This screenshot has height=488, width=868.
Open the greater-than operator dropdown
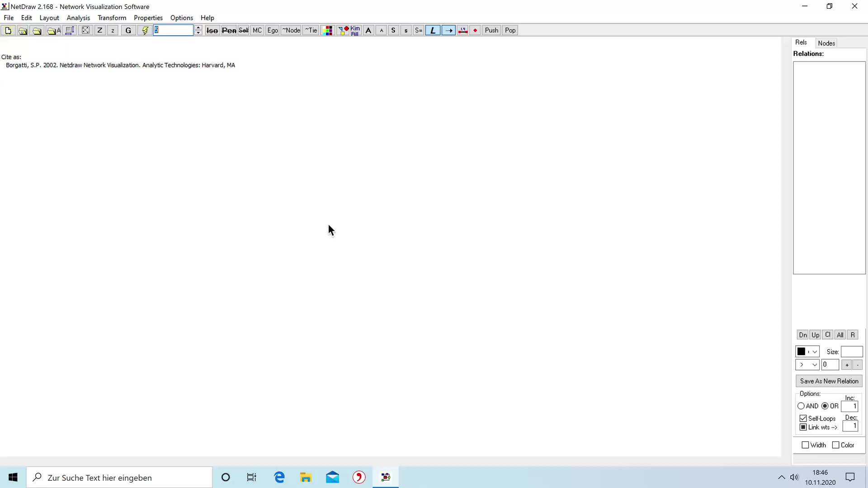(815, 365)
